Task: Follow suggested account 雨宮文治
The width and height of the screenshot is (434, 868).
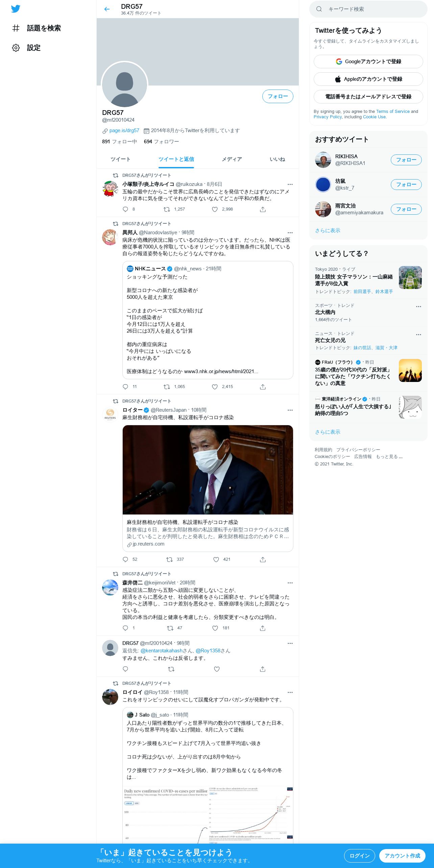Action: coord(406,209)
